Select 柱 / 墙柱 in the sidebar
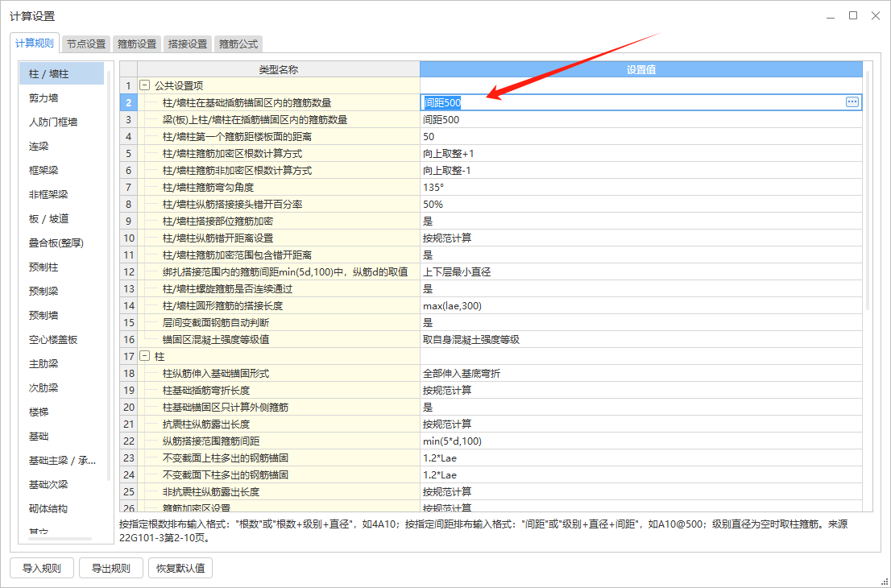 coord(62,74)
